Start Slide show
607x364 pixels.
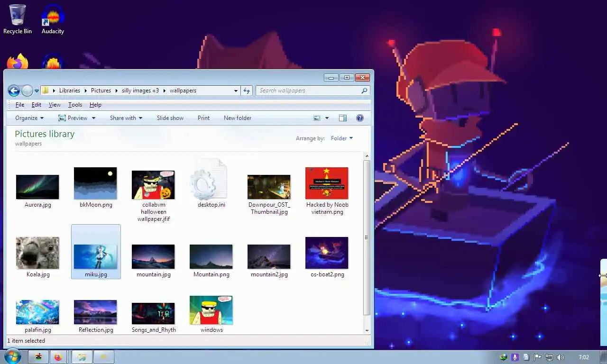[x=170, y=118]
